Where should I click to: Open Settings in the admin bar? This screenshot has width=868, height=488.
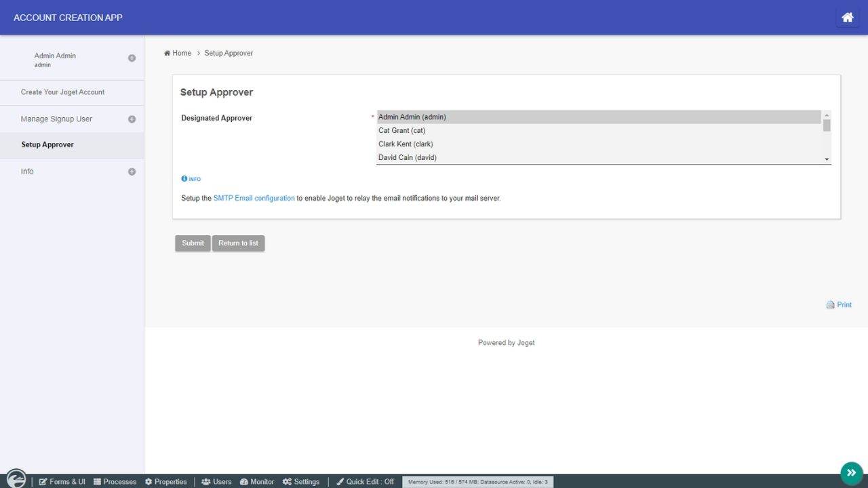300,482
